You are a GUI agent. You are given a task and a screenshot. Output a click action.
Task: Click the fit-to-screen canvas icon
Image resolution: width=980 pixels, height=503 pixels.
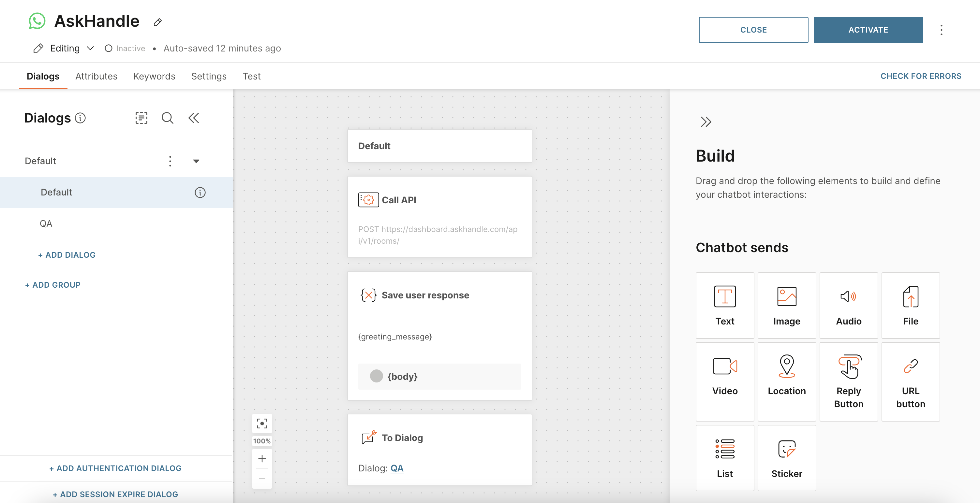[x=262, y=423]
